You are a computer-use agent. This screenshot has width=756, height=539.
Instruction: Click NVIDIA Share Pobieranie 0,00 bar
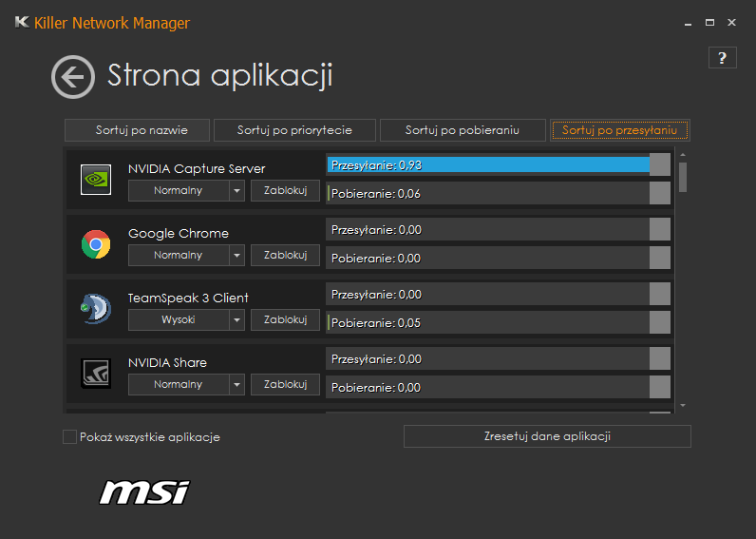point(498,388)
